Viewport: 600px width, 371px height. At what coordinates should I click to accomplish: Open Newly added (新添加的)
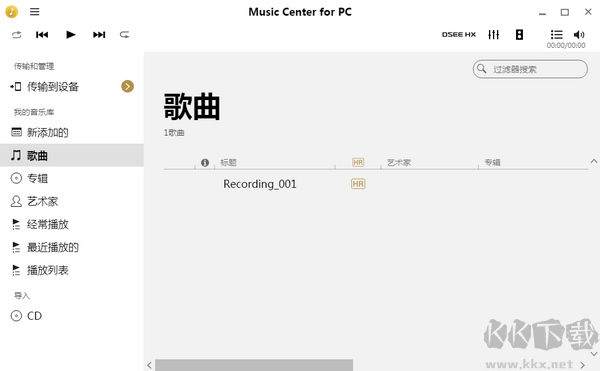tap(72, 132)
